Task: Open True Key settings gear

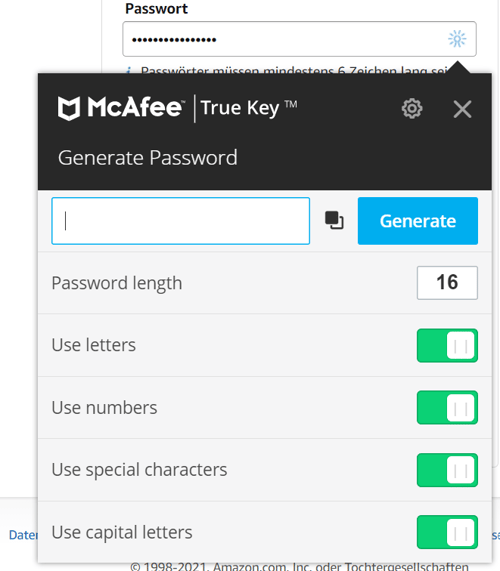Action: [x=412, y=109]
